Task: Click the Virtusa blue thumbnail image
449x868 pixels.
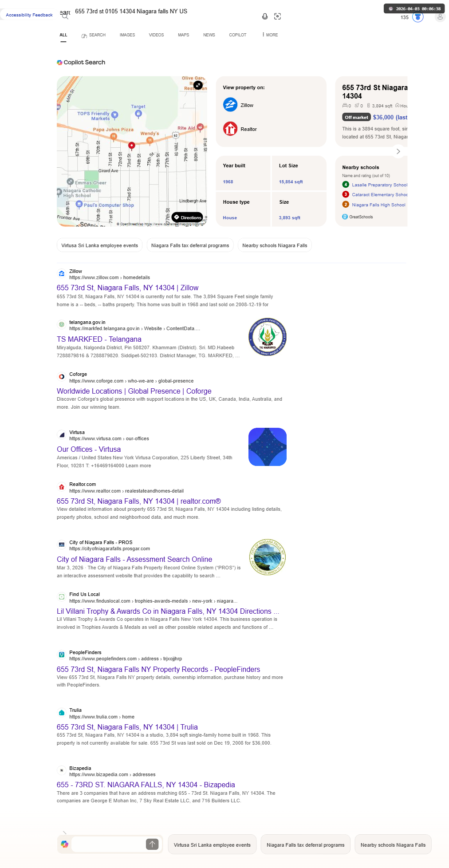Action: click(268, 447)
